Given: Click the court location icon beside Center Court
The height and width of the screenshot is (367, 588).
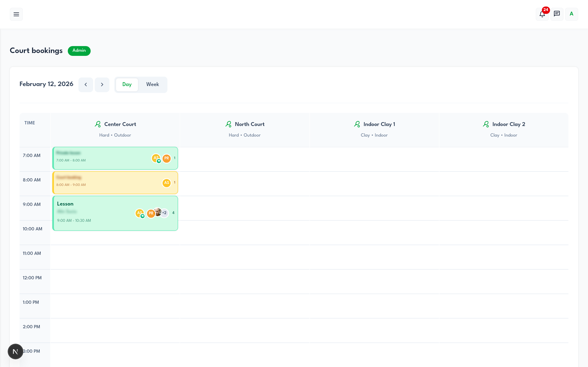Looking at the screenshot, I should (x=98, y=124).
